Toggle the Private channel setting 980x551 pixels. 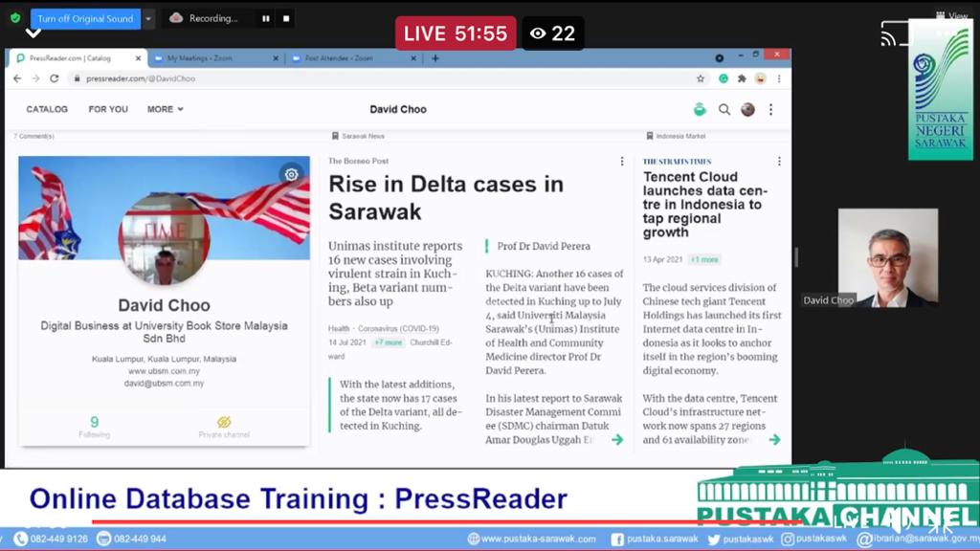[x=224, y=427]
